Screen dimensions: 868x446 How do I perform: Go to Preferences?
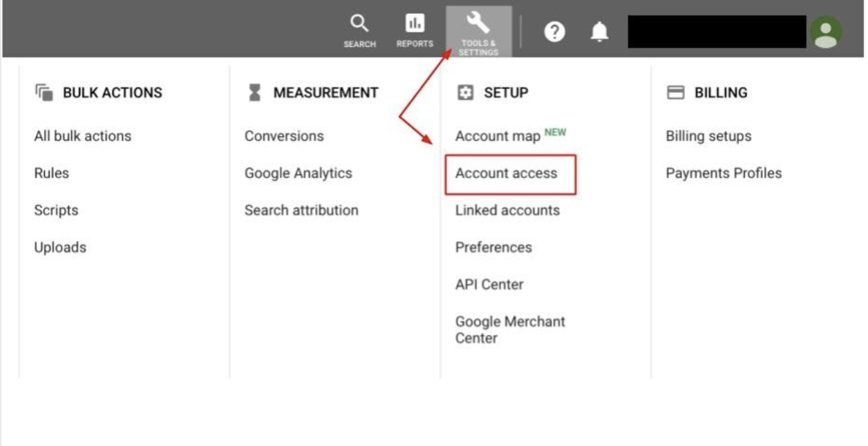pyautogui.click(x=493, y=247)
